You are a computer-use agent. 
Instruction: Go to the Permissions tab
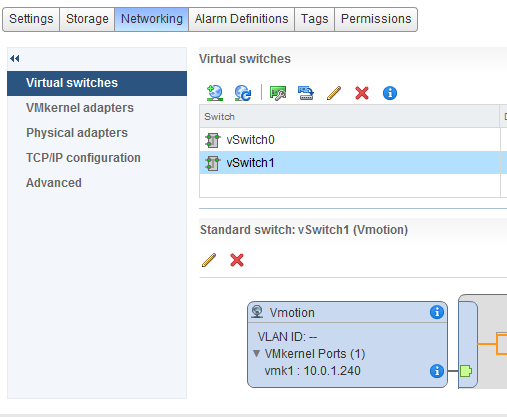(376, 19)
